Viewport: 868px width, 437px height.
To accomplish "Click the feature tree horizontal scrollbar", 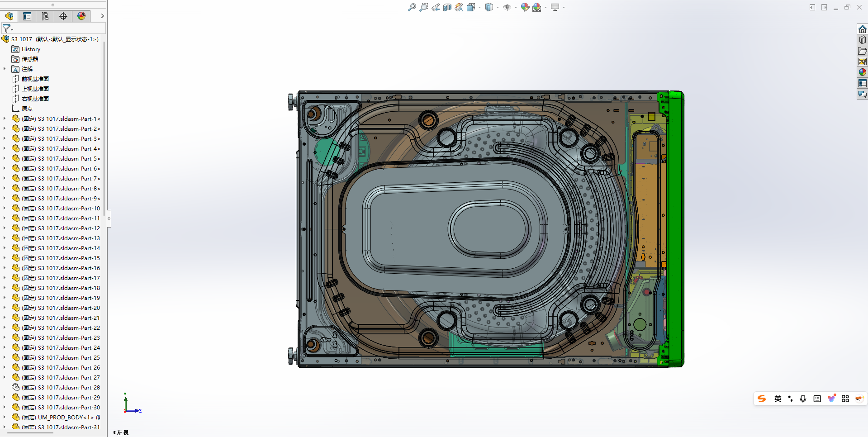I will (x=30, y=433).
